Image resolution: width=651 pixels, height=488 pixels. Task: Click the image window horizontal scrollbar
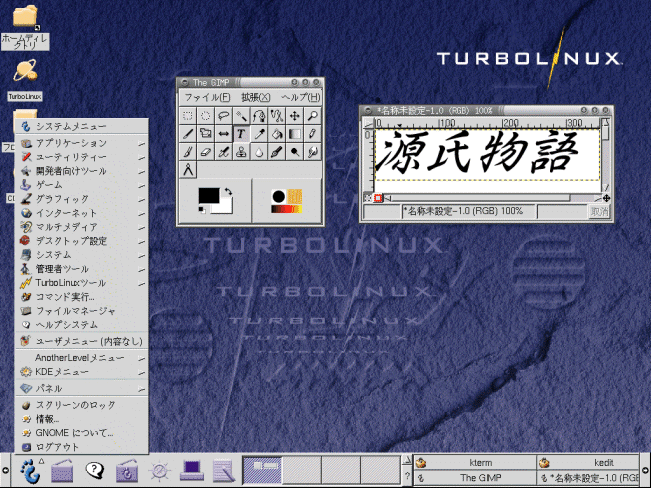[x=492, y=198]
